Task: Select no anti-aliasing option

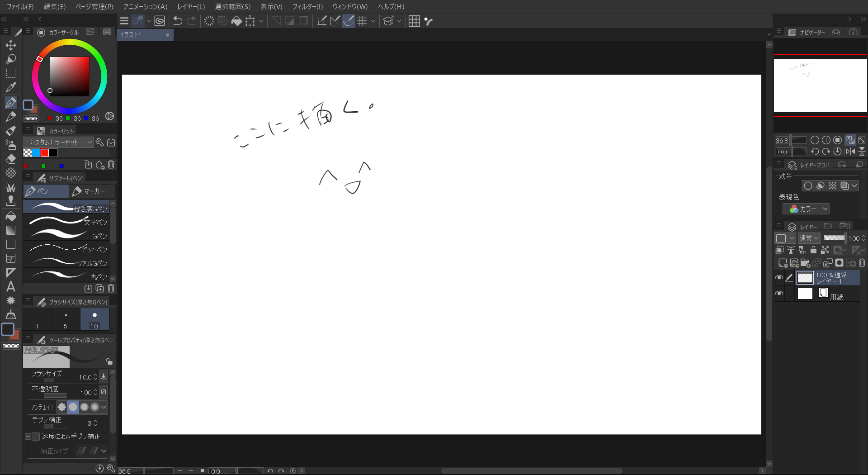Action: point(62,407)
